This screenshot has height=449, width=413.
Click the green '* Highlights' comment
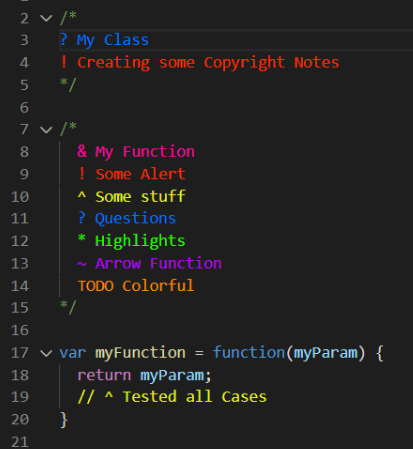coord(132,241)
